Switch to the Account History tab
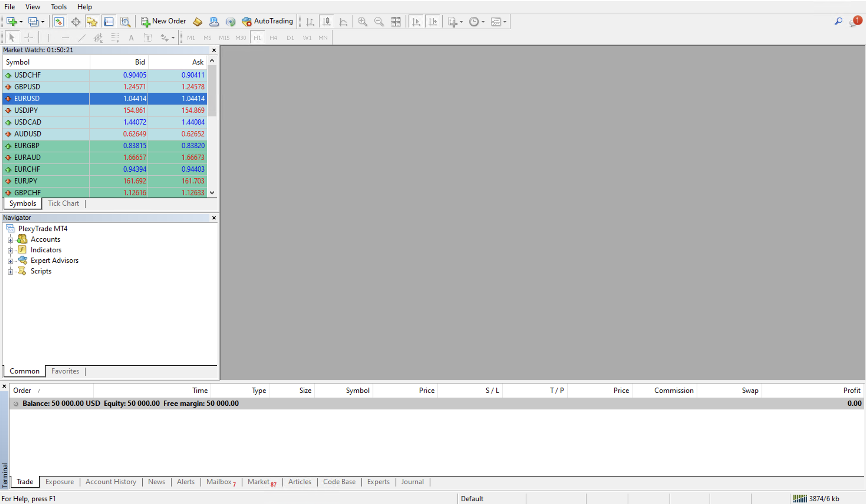866x504 pixels. pyautogui.click(x=111, y=481)
